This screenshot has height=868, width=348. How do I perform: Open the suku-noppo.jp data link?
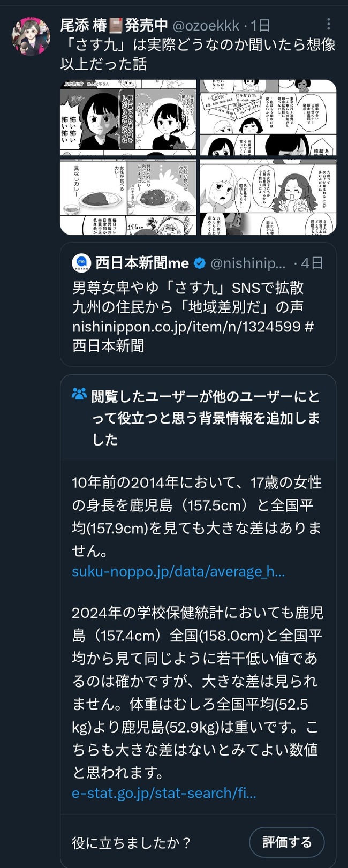click(178, 571)
